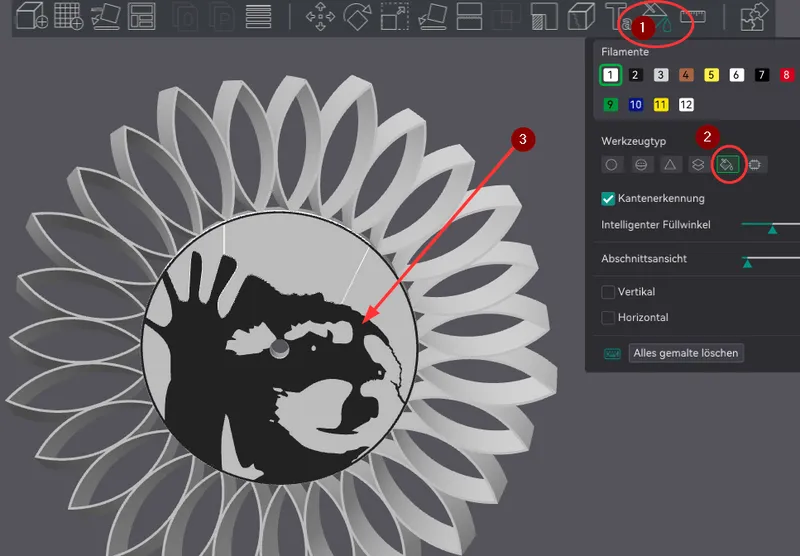Click the Filamente heading
800x556 pixels.
[x=625, y=52]
